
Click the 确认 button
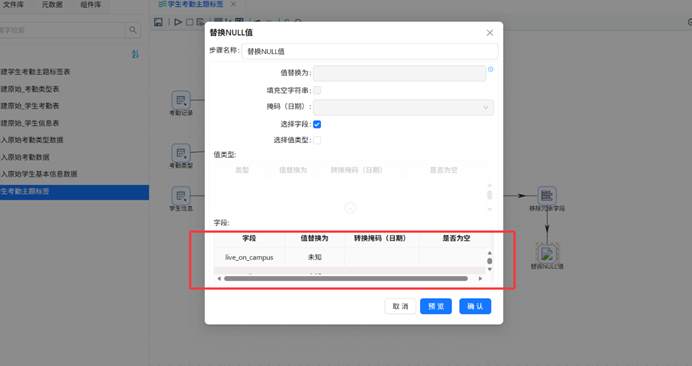click(x=475, y=306)
